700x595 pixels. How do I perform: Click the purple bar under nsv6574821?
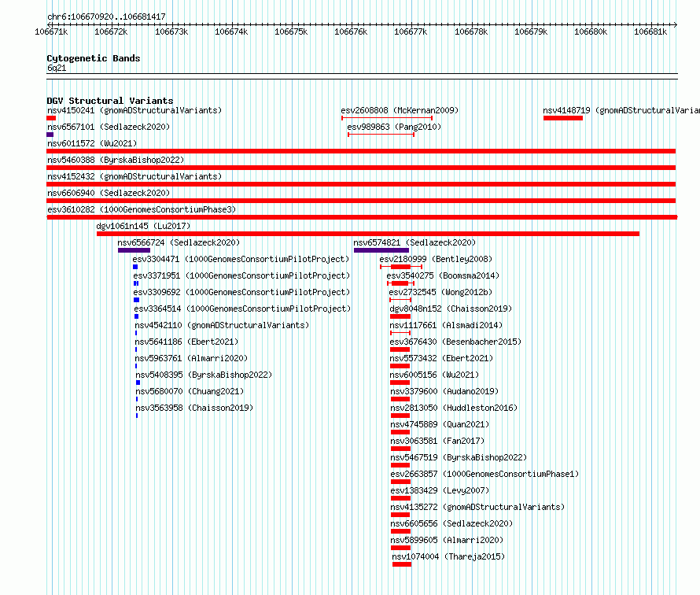(x=381, y=250)
